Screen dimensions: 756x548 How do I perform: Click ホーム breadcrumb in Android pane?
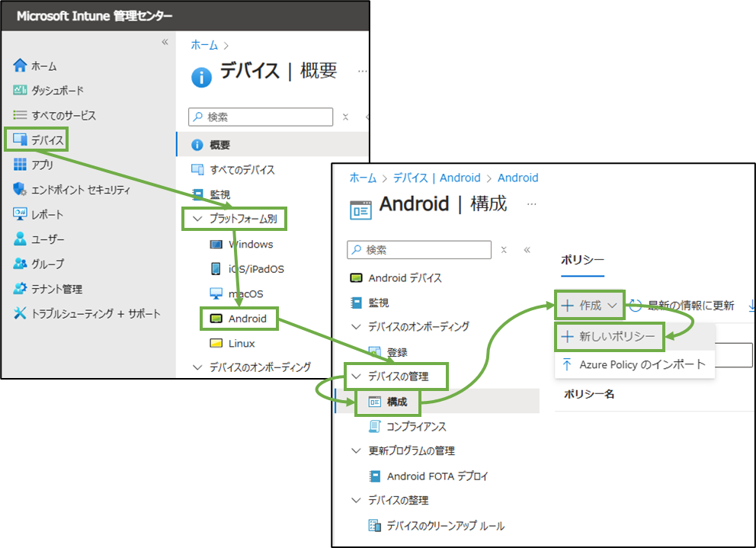point(363,178)
